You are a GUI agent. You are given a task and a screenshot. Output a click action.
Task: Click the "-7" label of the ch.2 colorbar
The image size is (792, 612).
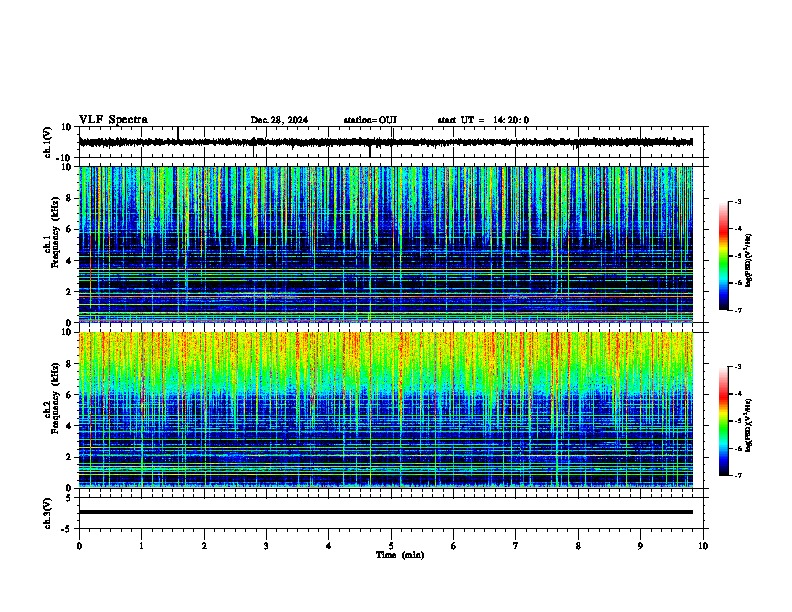(738, 475)
